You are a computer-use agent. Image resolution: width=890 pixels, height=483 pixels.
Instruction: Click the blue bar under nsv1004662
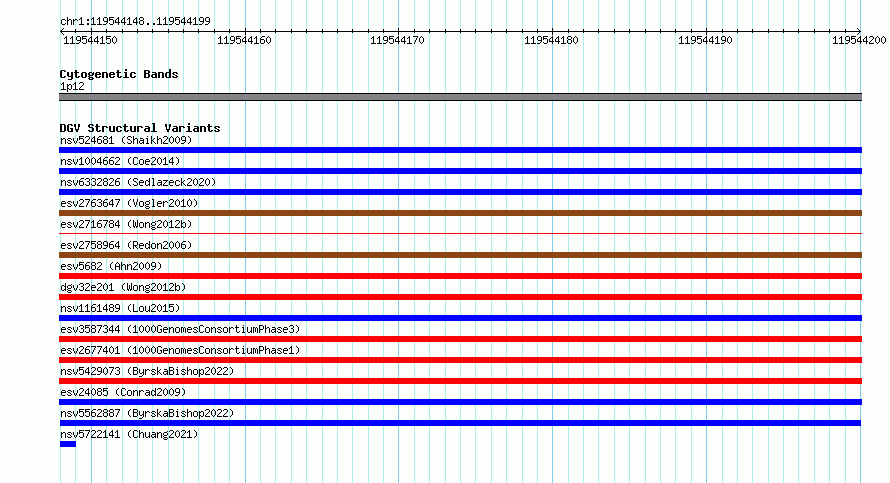460,171
